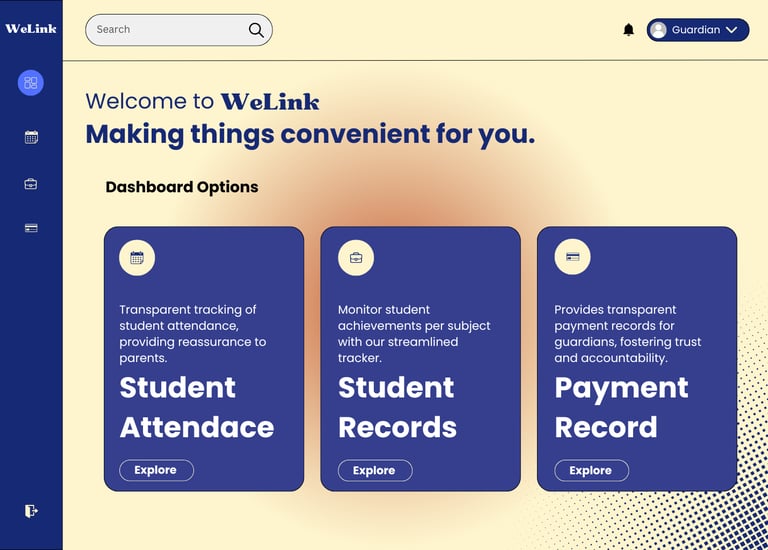Open the briefcase records icon in sidebar
768x550 pixels.
pos(31,184)
